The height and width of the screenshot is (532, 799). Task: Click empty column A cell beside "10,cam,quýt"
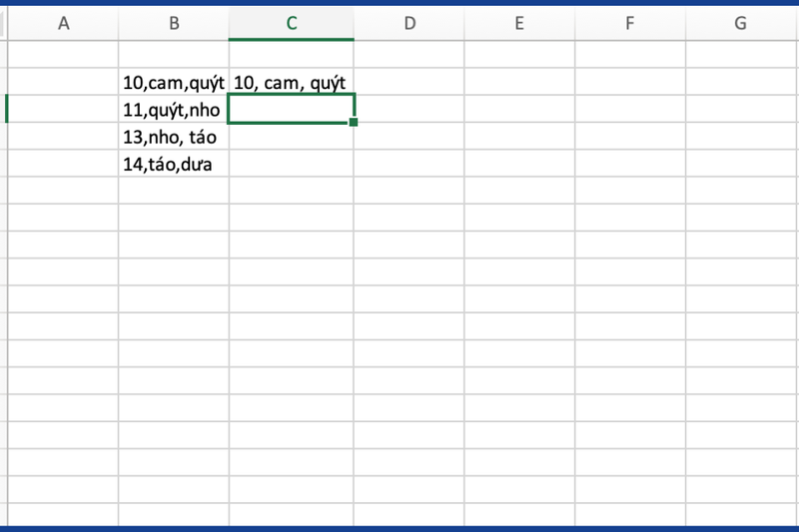tap(63, 82)
